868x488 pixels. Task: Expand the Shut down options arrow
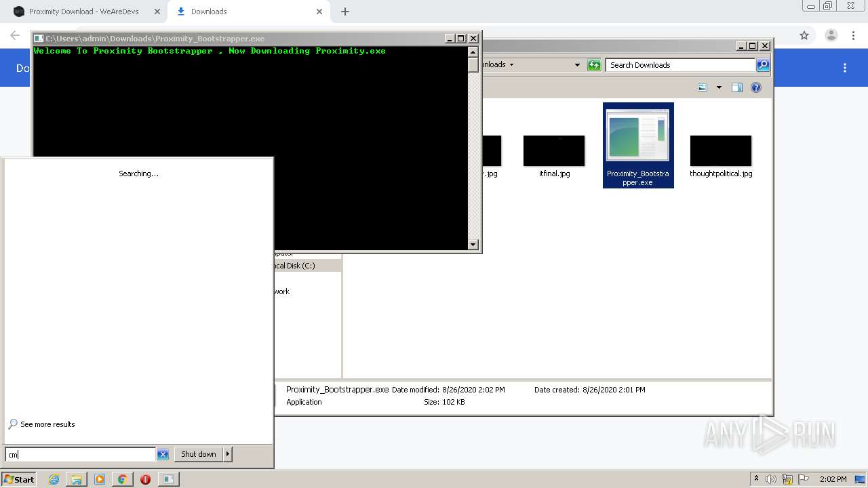228,454
